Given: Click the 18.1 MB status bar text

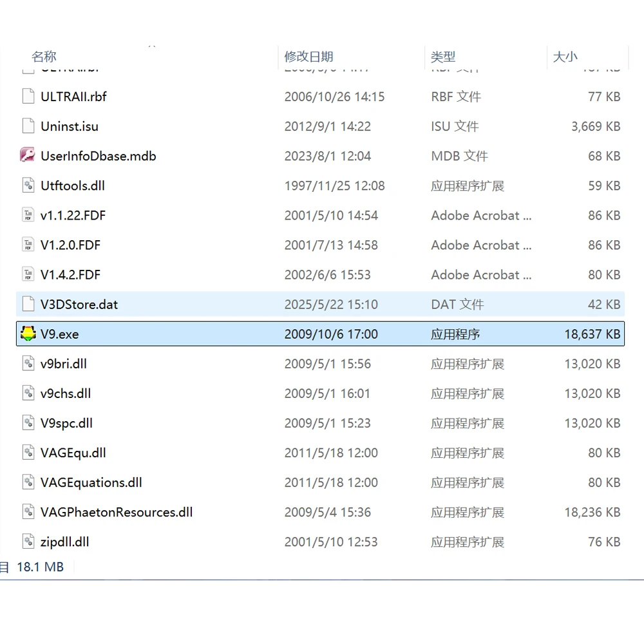Looking at the screenshot, I should (x=40, y=567).
